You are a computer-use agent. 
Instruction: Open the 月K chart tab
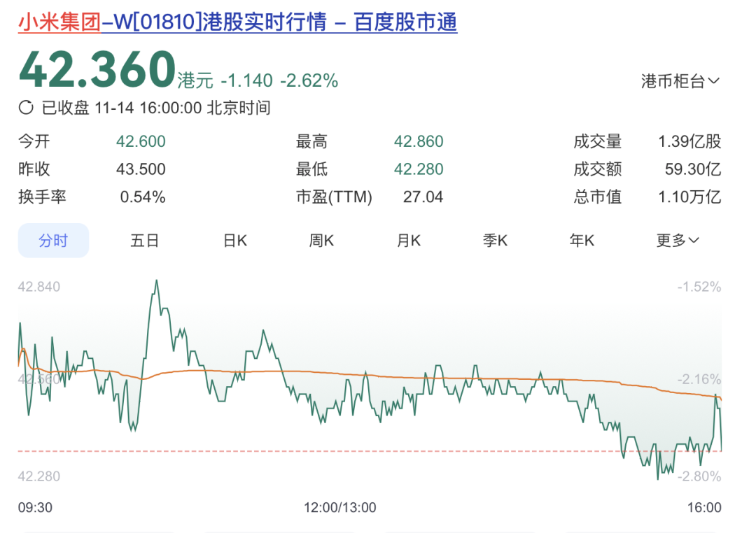(408, 240)
